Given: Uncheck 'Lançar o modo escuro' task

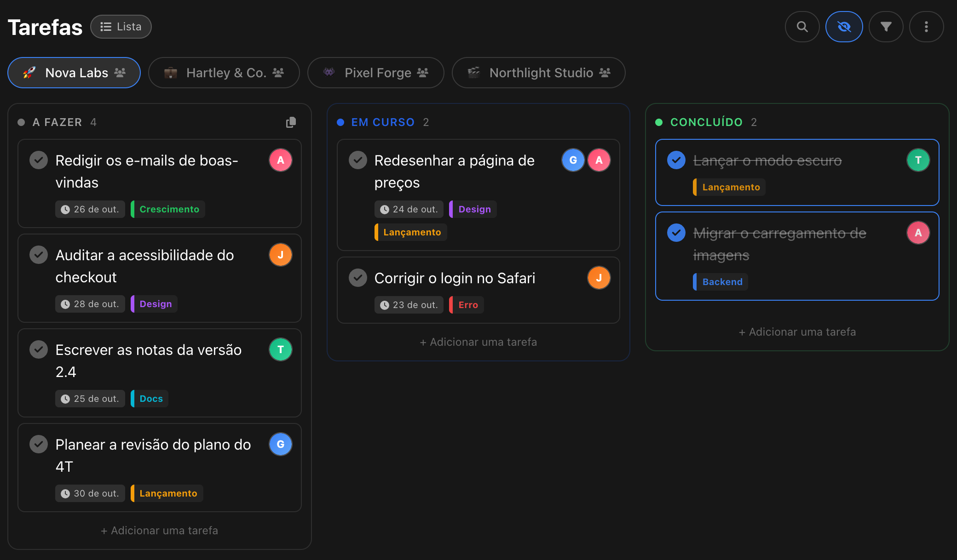Looking at the screenshot, I should pos(676,160).
